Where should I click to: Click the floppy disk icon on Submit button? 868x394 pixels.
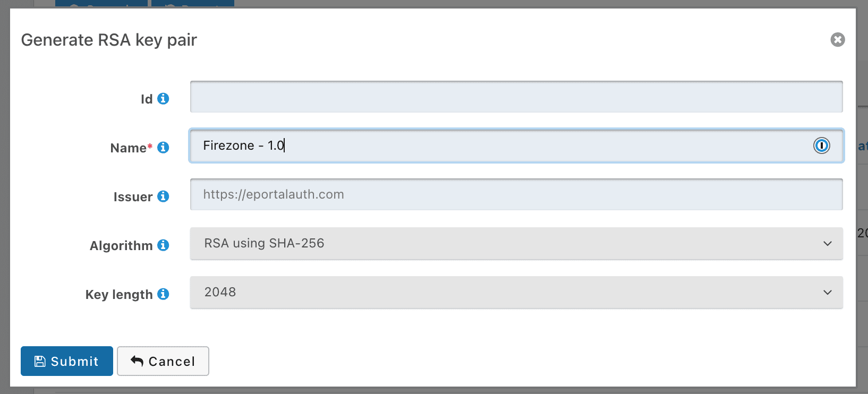coord(40,361)
